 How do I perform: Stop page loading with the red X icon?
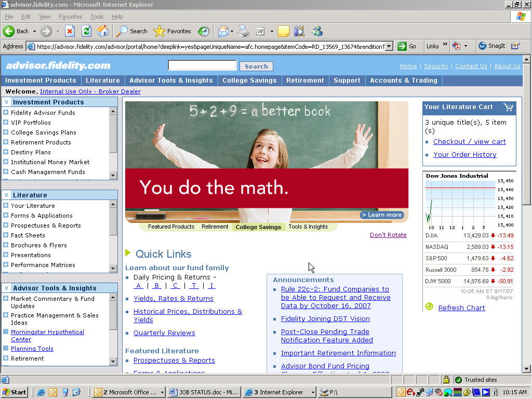(70, 31)
